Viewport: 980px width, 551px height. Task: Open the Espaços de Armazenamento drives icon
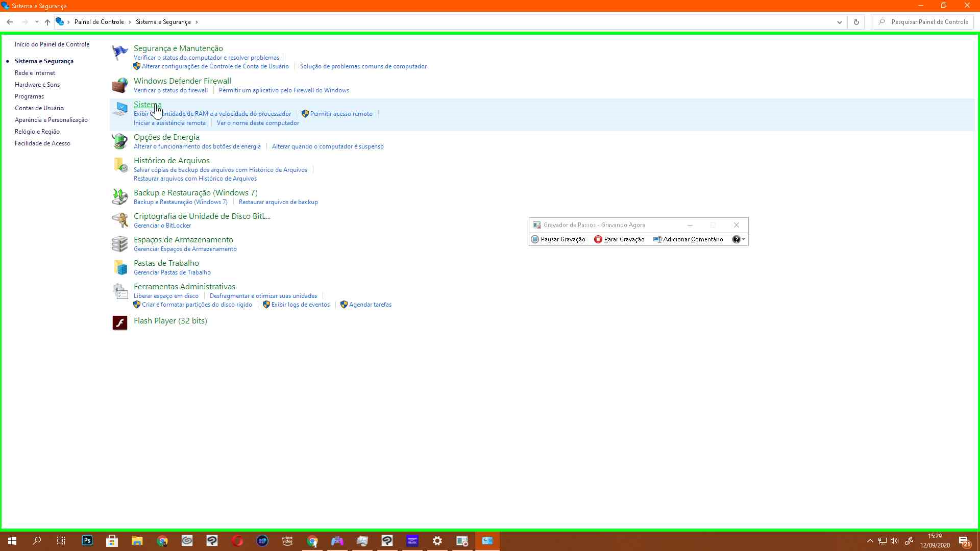(120, 244)
